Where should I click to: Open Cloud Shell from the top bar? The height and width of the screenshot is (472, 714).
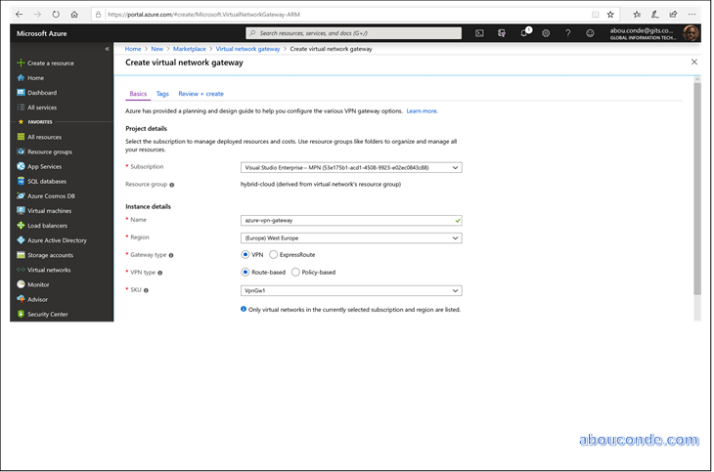pos(479,33)
